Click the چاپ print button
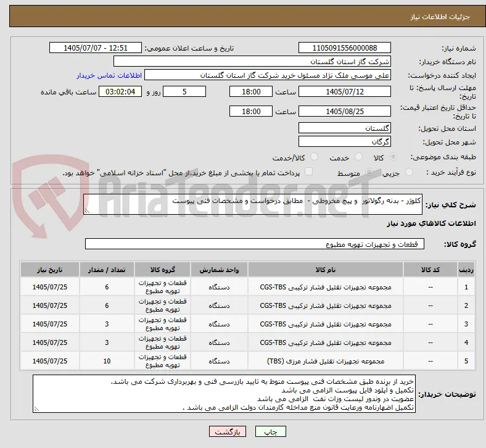The image size is (486, 448). (271, 431)
